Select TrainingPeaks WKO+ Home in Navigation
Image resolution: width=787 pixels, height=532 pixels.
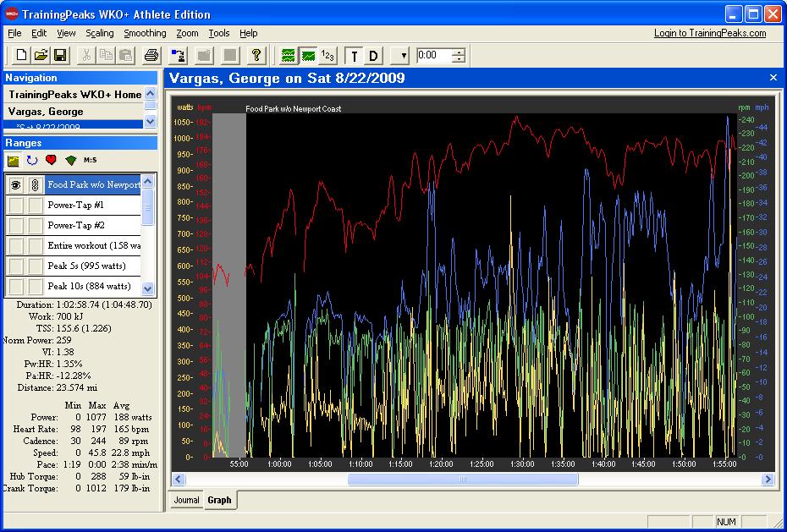point(75,95)
